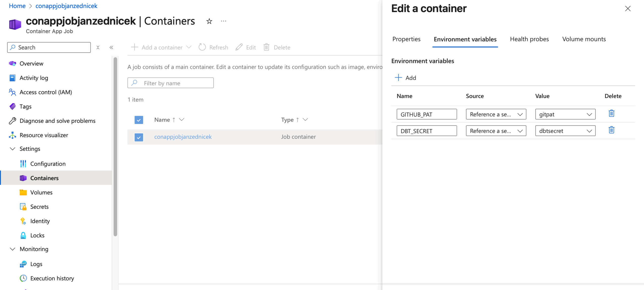Open the dbtsecret value dropdown

pos(565,131)
